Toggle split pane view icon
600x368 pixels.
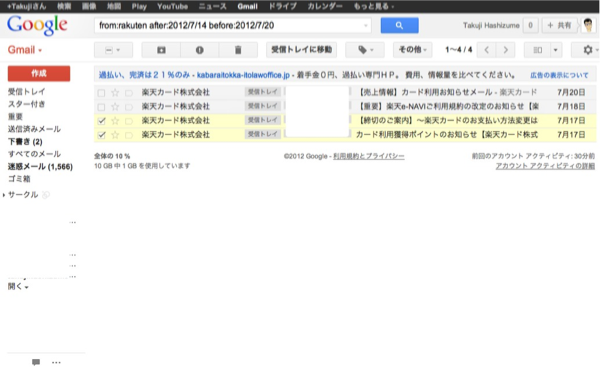point(537,50)
